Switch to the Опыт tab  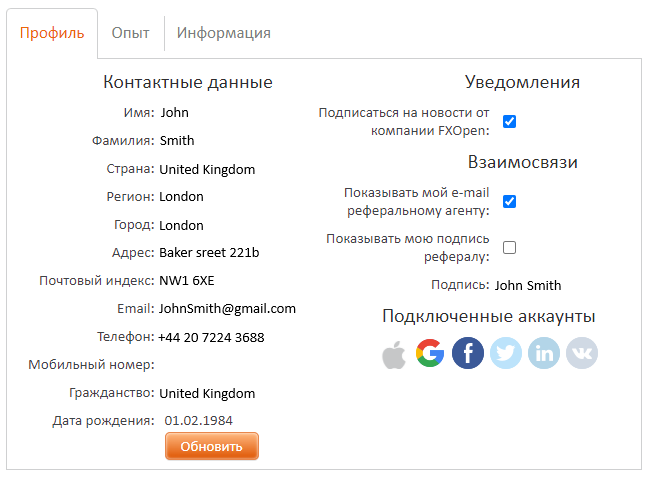[x=131, y=33]
